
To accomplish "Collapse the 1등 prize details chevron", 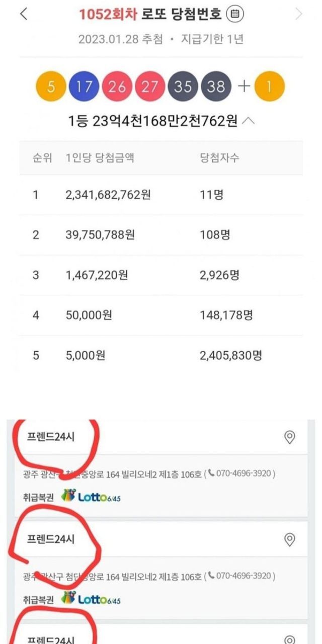I will tap(248, 121).
